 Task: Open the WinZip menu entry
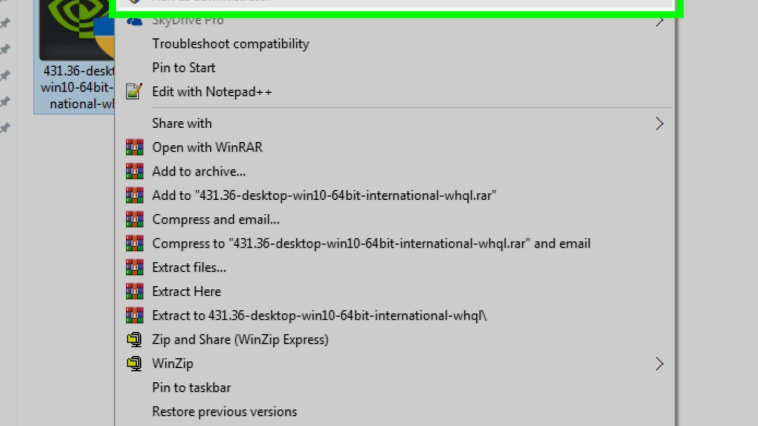coord(173,364)
